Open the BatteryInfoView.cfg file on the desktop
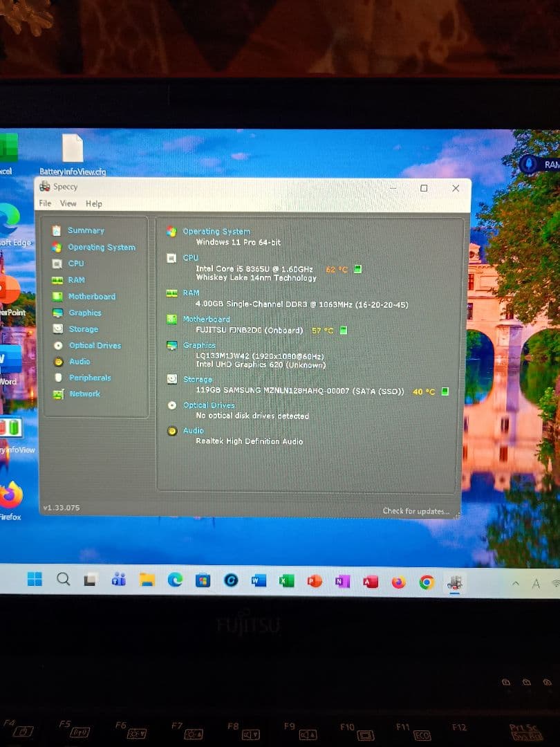The image size is (560, 747). [x=73, y=155]
